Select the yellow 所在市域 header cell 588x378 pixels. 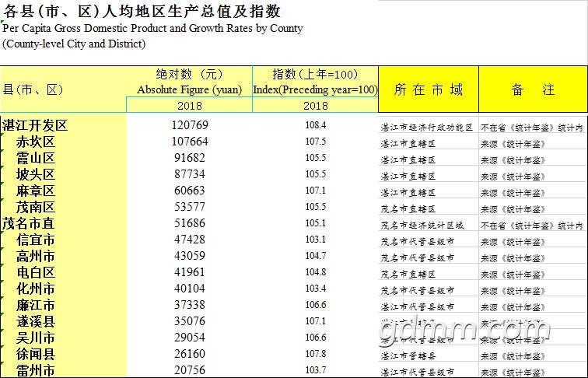coord(429,89)
